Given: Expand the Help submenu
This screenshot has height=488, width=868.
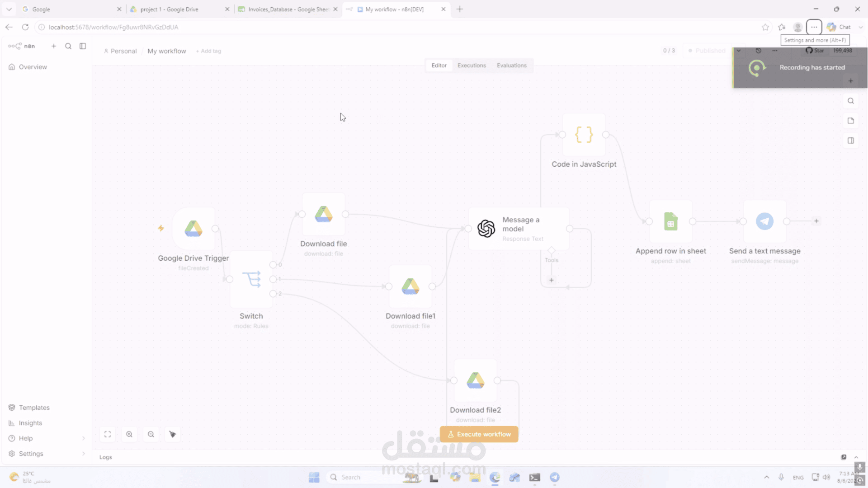Looking at the screenshot, I should pos(46,438).
